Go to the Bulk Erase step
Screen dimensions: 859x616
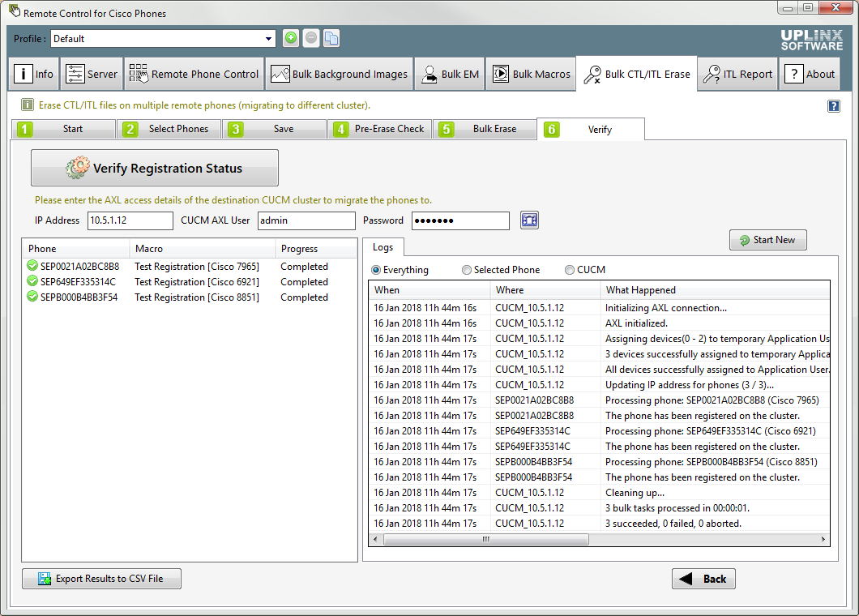(485, 129)
